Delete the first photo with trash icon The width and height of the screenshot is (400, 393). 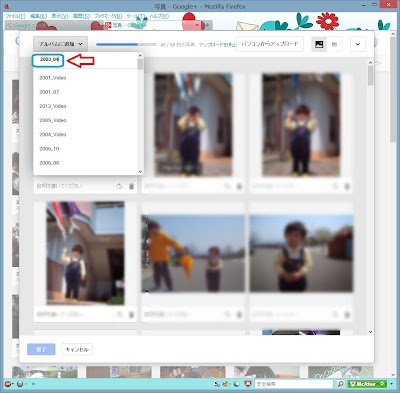131,186
